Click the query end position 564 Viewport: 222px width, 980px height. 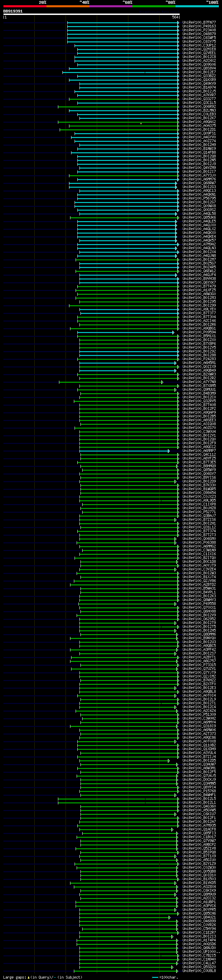pos(175,17)
